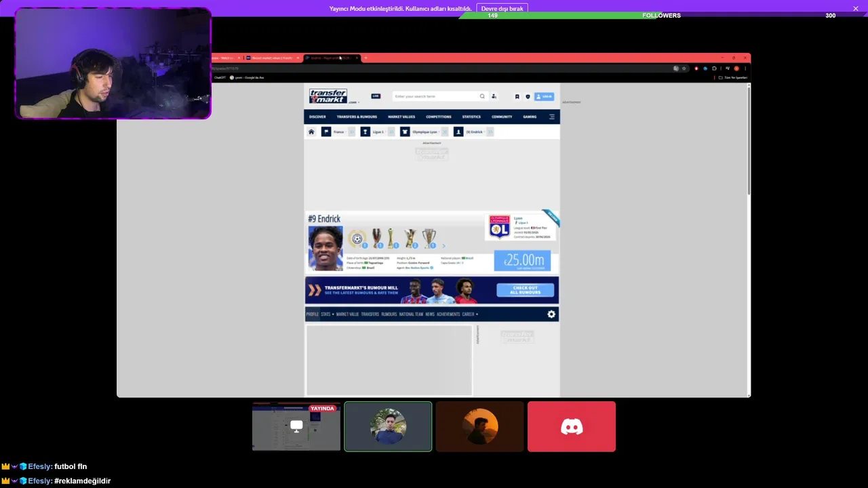Click the LOG IN button
The height and width of the screenshot is (488, 868).
coord(544,96)
